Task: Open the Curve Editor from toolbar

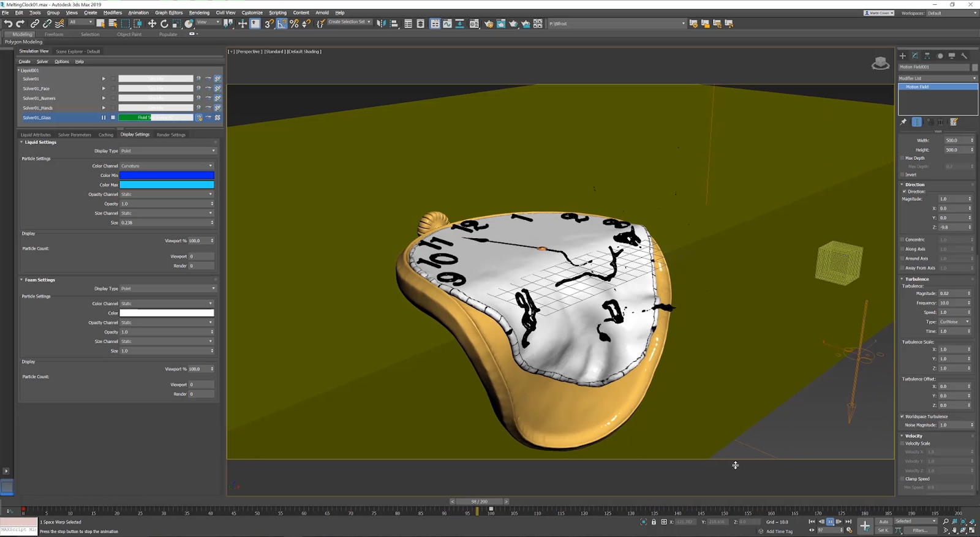Action: (447, 24)
